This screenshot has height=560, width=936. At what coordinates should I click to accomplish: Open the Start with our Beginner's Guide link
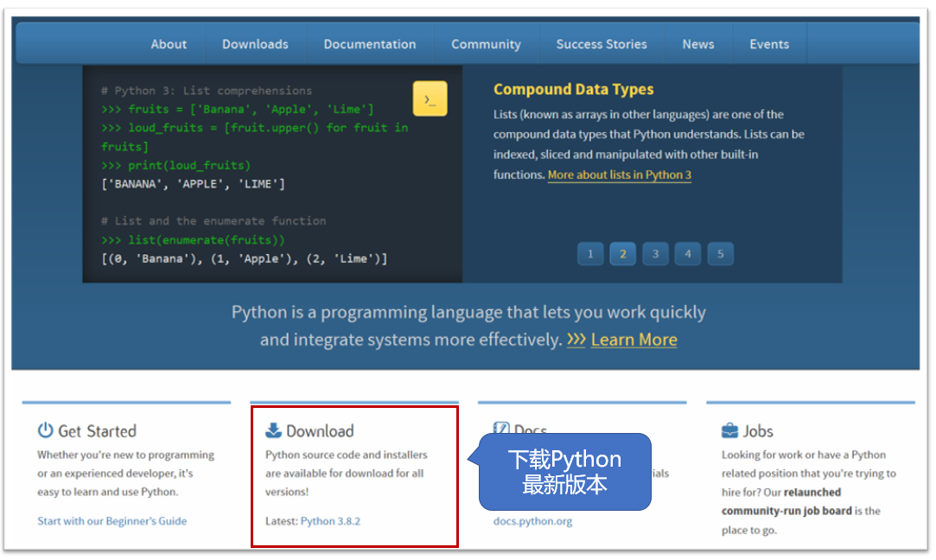112,521
